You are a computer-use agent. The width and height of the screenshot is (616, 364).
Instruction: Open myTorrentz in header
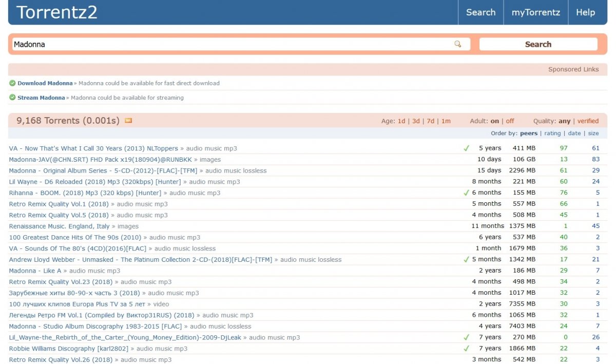pyautogui.click(x=536, y=12)
